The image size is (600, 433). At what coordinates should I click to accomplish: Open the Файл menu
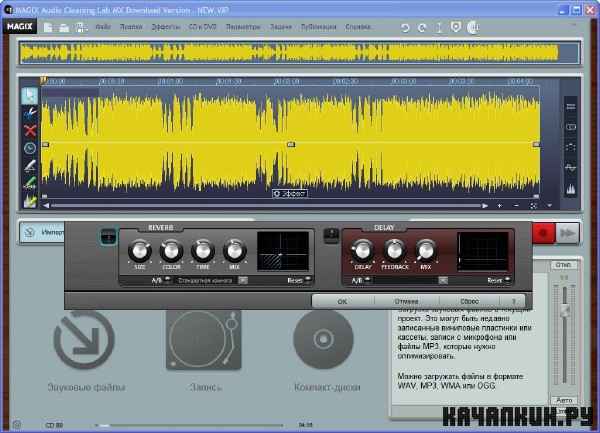103,27
